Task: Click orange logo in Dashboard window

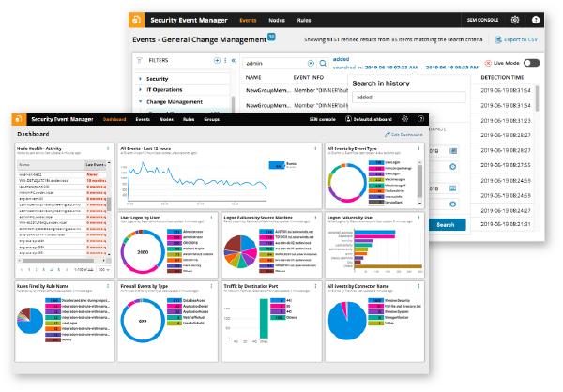Action: [19, 119]
